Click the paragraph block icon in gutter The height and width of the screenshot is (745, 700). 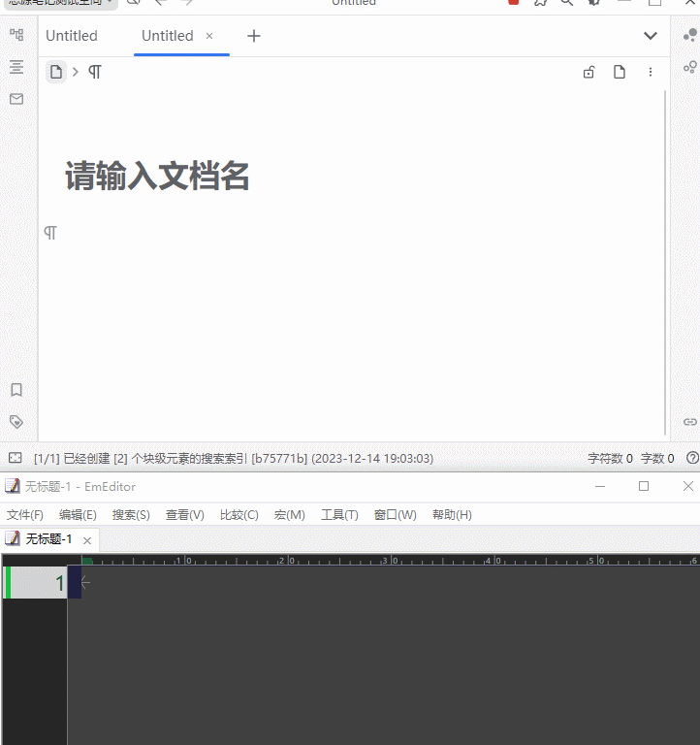pyautogui.click(x=50, y=233)
